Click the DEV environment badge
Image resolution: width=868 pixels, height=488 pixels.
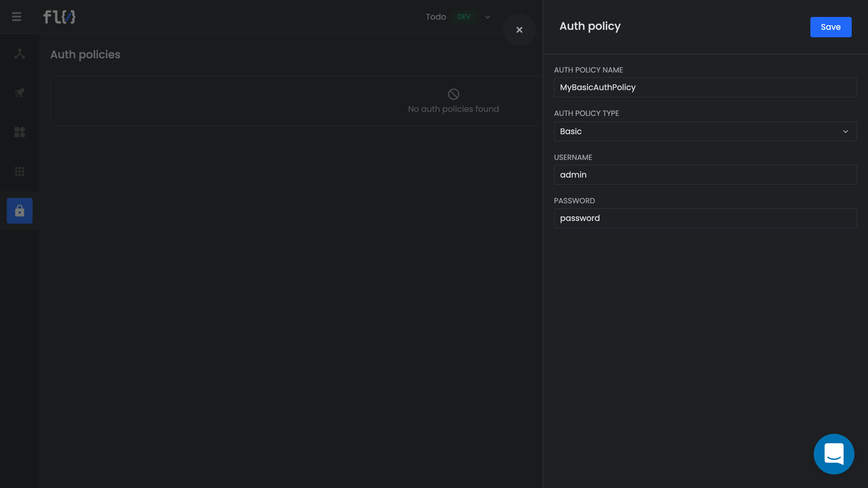tap(464, 17)
